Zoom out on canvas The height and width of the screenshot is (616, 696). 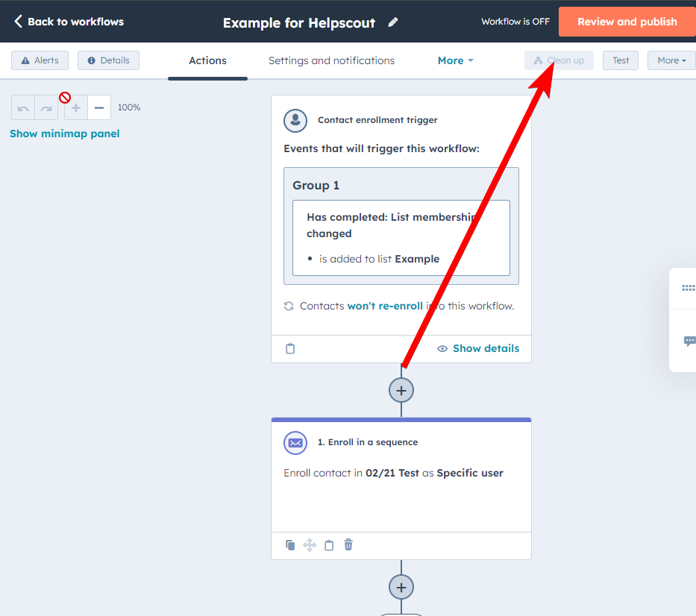(x=99, y=108)
